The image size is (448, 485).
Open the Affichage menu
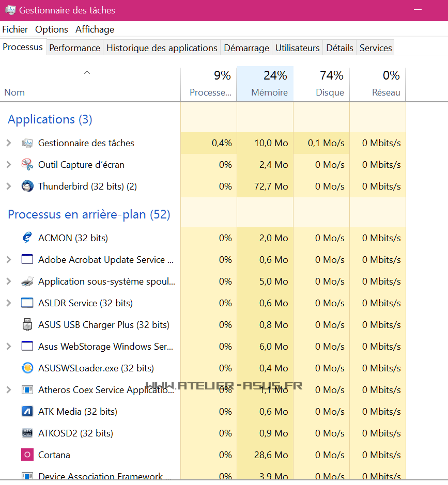(x=95, y=29)
